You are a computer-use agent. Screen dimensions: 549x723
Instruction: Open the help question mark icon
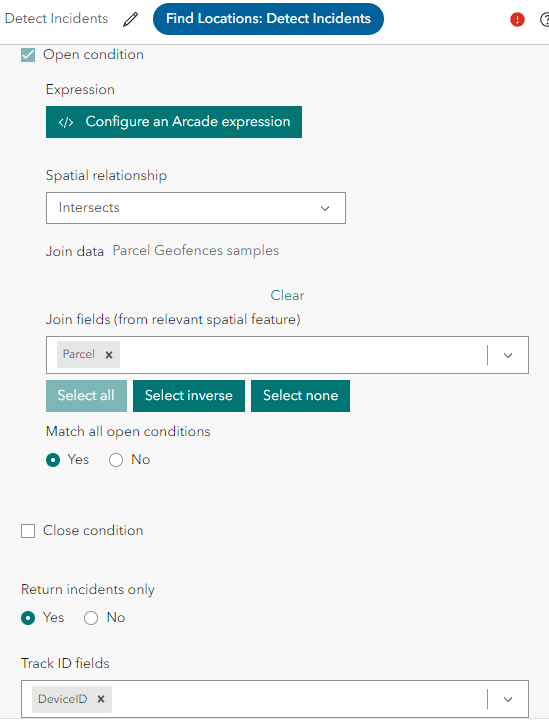pyautogui.click(x=544, y=19)
